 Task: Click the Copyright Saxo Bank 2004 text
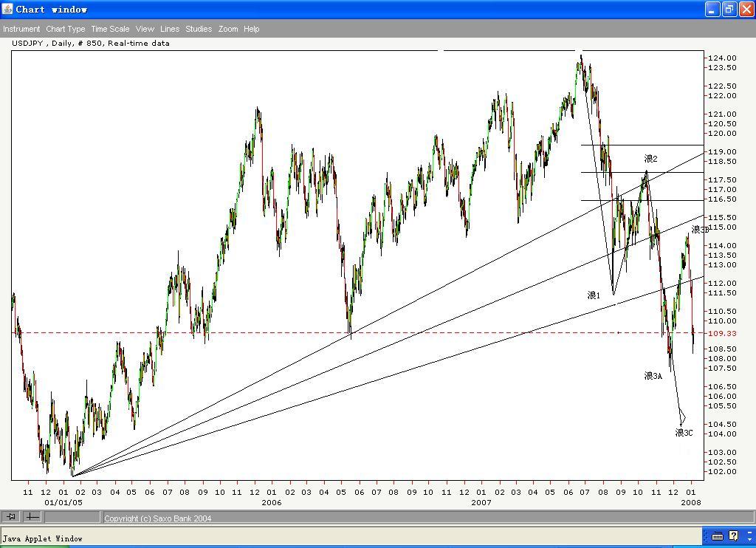pyautogui.click(x=158, y=518)
